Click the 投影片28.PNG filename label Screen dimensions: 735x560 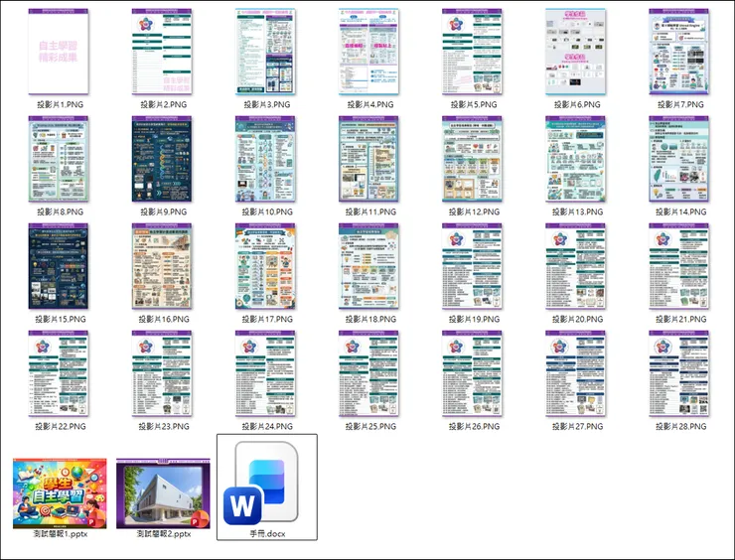coord(680,426)
